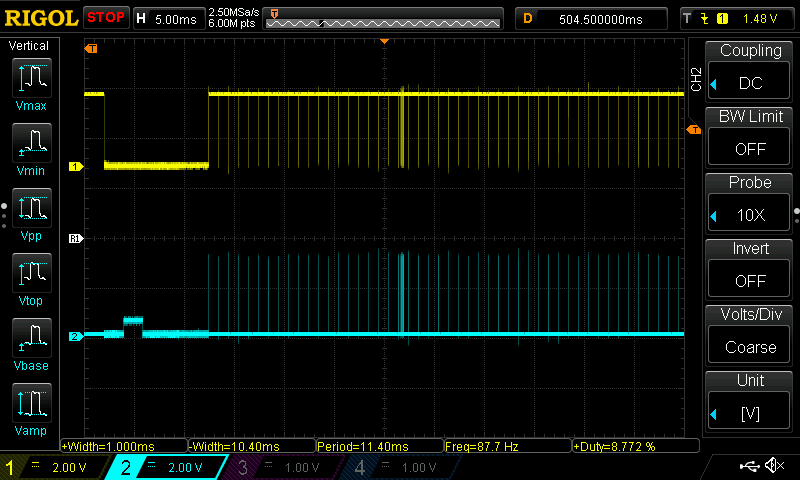Click the USB connection status icon
Screen dimensions: 800x480
749,465
